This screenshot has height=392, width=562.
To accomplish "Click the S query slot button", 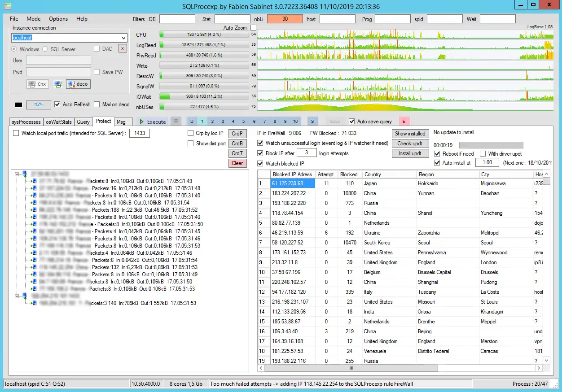I will coord(312,122).
